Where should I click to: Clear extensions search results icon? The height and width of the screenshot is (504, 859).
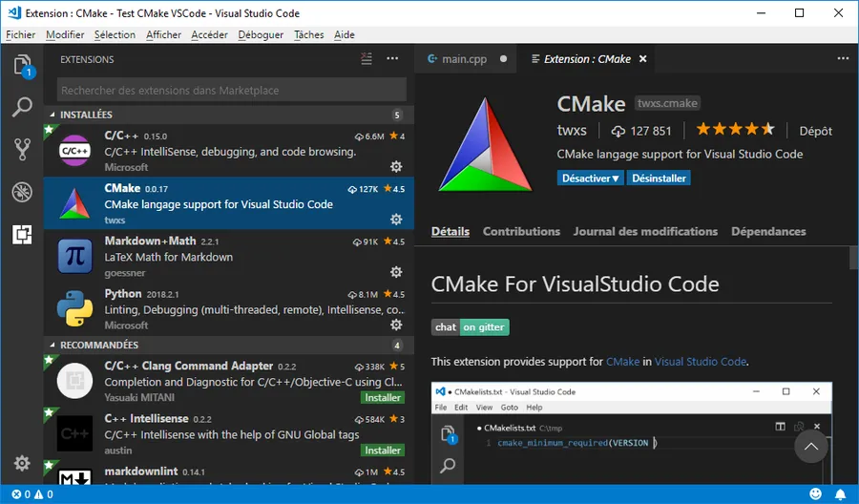click(367, 58)
